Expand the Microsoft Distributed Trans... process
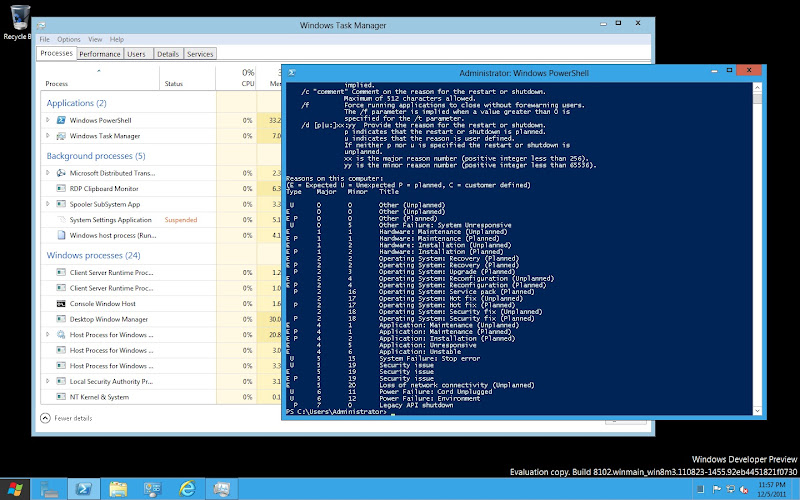 [47, 173]
